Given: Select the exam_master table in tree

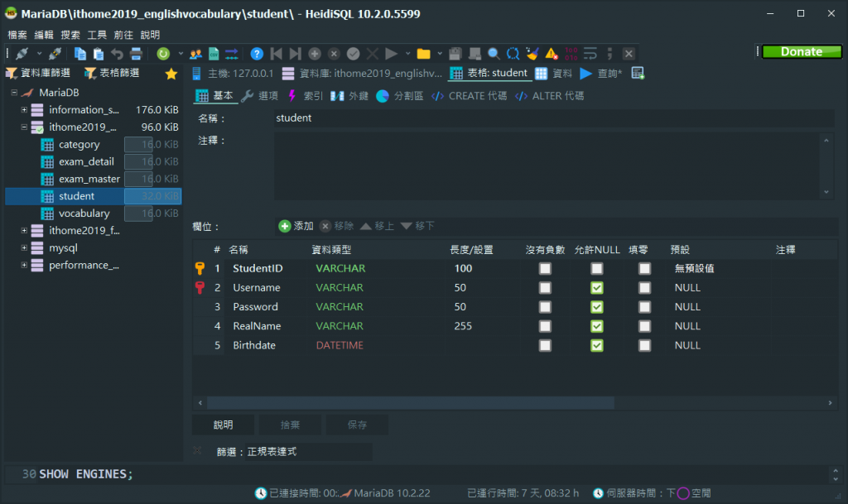Looking at the screenshot, I should [x=89, y=179].
